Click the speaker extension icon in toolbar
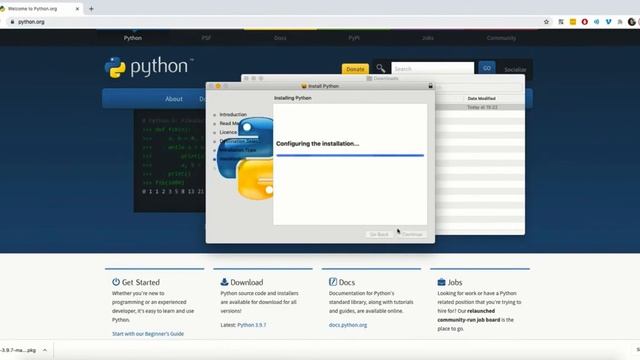 596,22
